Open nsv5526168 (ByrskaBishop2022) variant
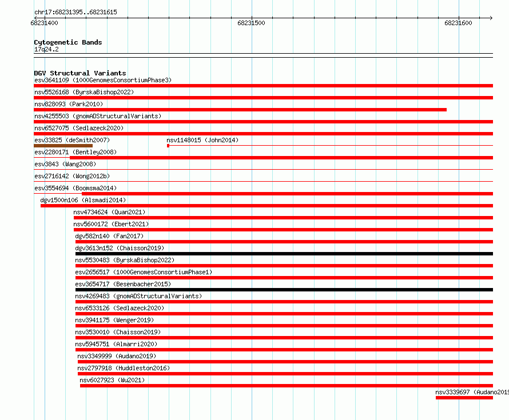This screenshot has width=509, height=420. (84, 92)
